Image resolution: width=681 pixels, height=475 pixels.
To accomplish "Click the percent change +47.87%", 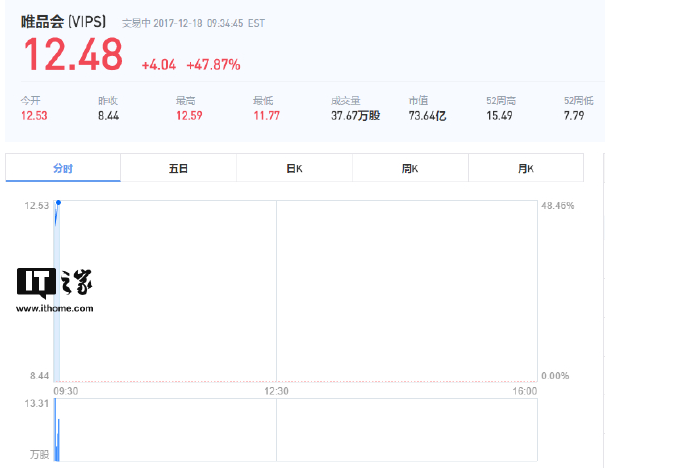I will tap(213, 65).
